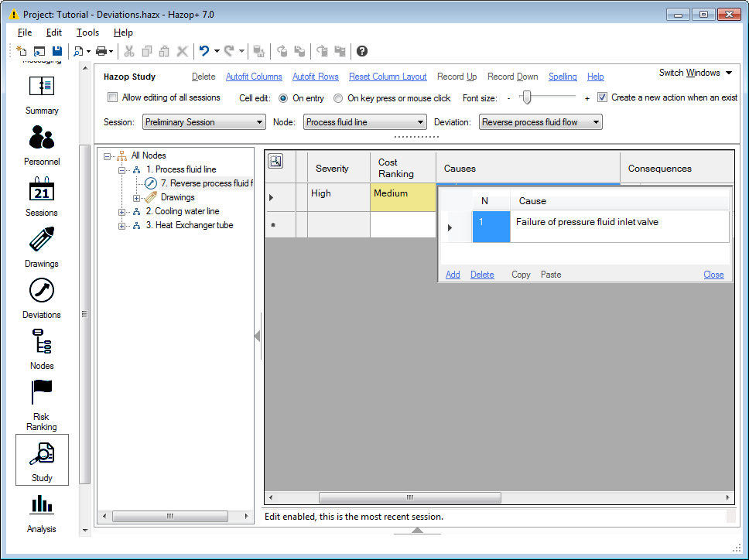The height and width of the screenshot is (560, 749).
Task: Click the Undo arrow icon
Action: (204, 51)
